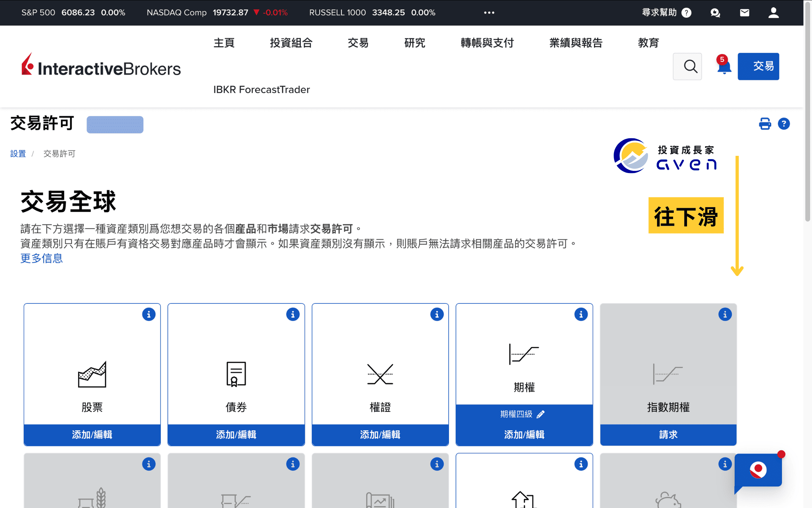
Task: Open the mail inbox icon
Action: pyautogui.click(x=744, y=13)
